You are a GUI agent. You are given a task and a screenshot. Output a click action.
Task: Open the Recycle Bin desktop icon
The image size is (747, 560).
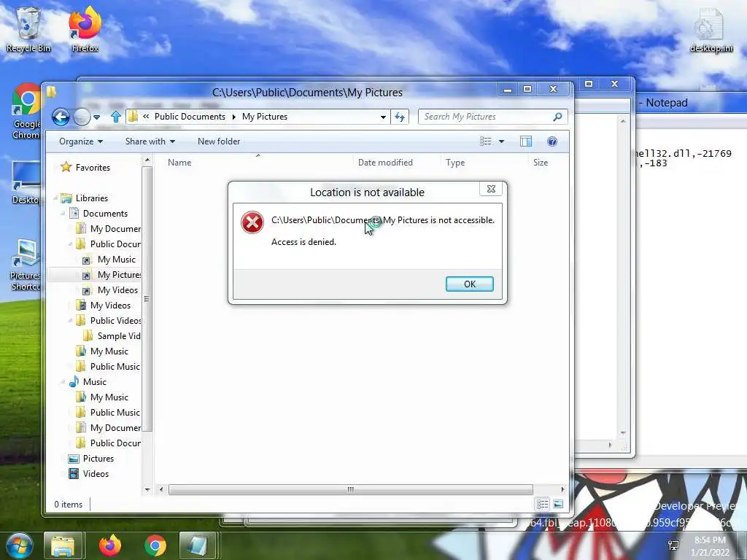tap(28, 30)
